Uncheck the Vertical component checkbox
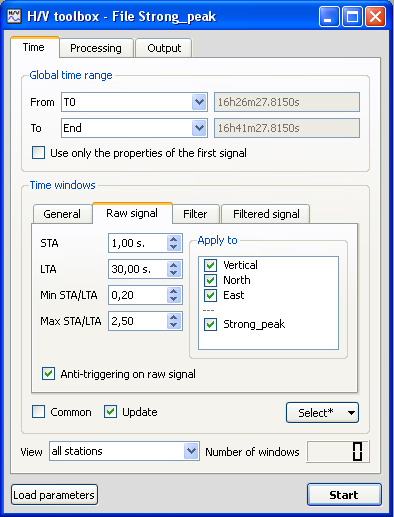 pos(210,266)
